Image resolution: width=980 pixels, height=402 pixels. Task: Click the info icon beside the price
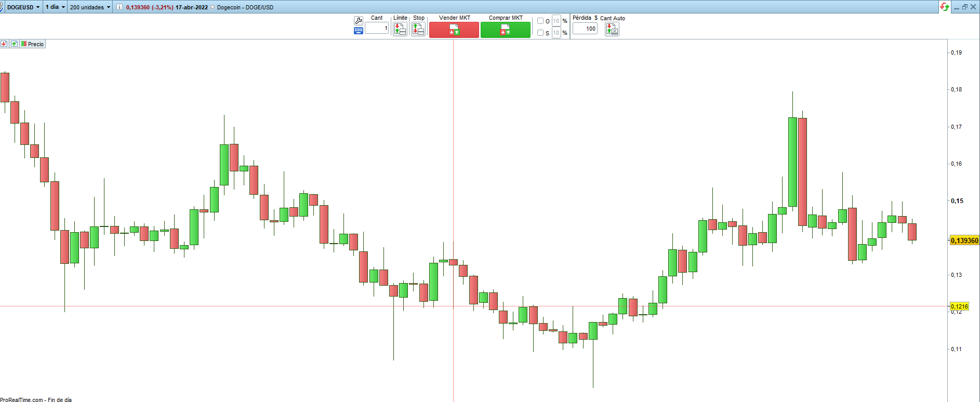(119, 7)
